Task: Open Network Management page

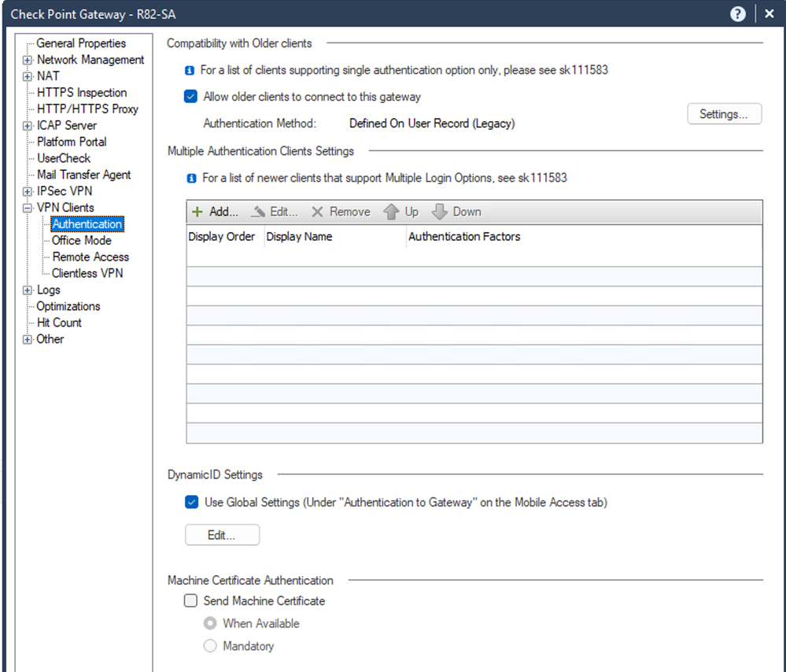Action: (90, 60)
